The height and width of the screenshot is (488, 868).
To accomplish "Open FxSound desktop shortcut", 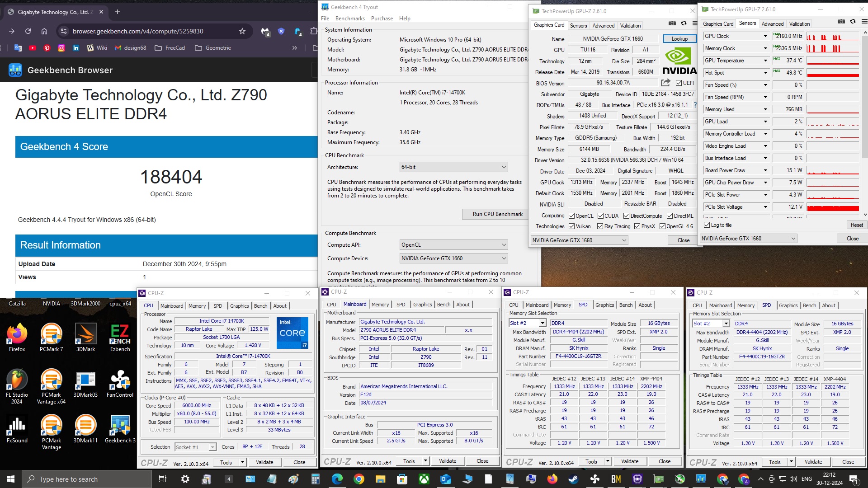I will pos(17,429).
